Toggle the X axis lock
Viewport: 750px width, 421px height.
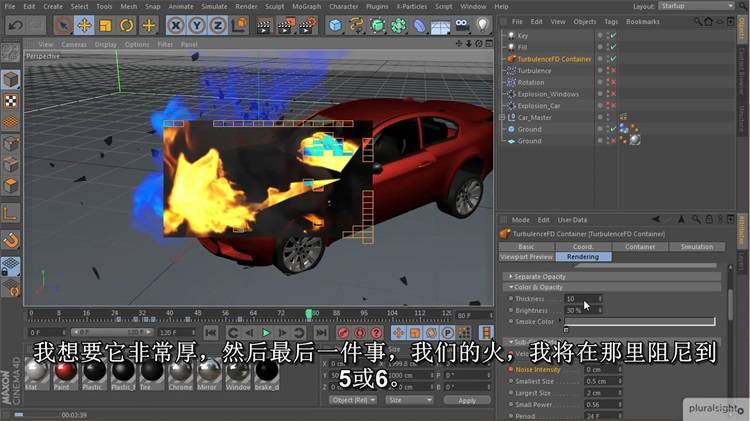[x=177, y=25]
